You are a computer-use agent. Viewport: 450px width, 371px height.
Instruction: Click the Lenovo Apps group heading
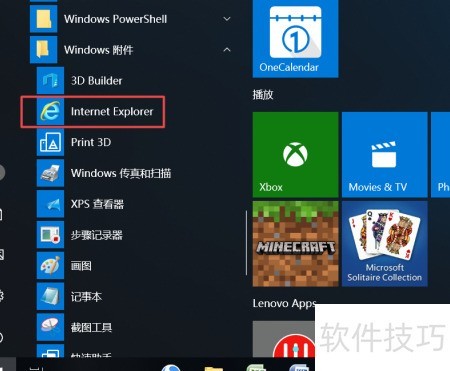(284, 303)
